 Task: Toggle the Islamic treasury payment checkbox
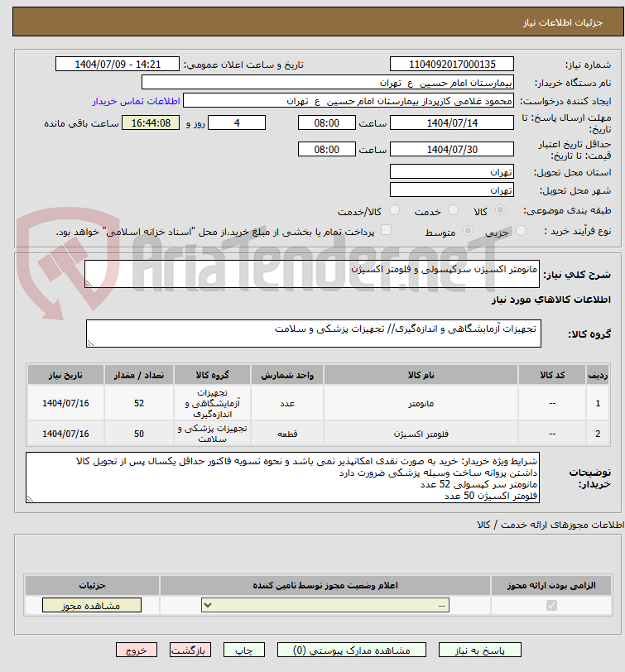[387, 230]
